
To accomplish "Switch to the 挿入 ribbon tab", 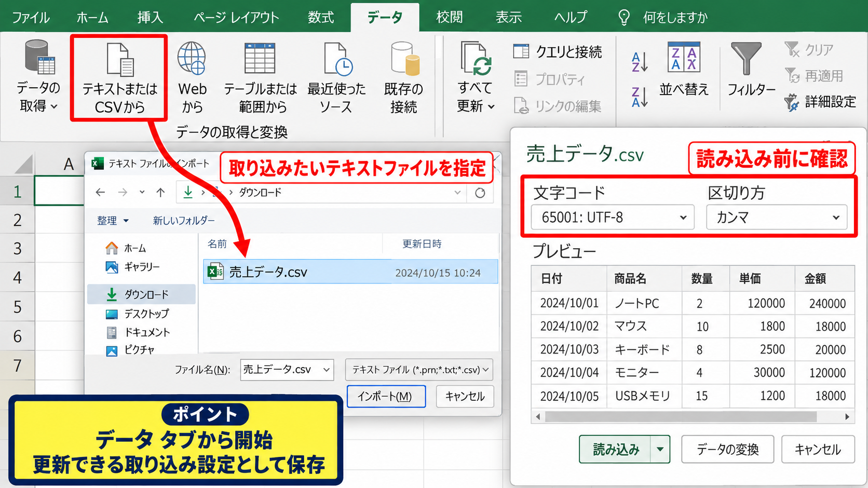I will point(150,17).
